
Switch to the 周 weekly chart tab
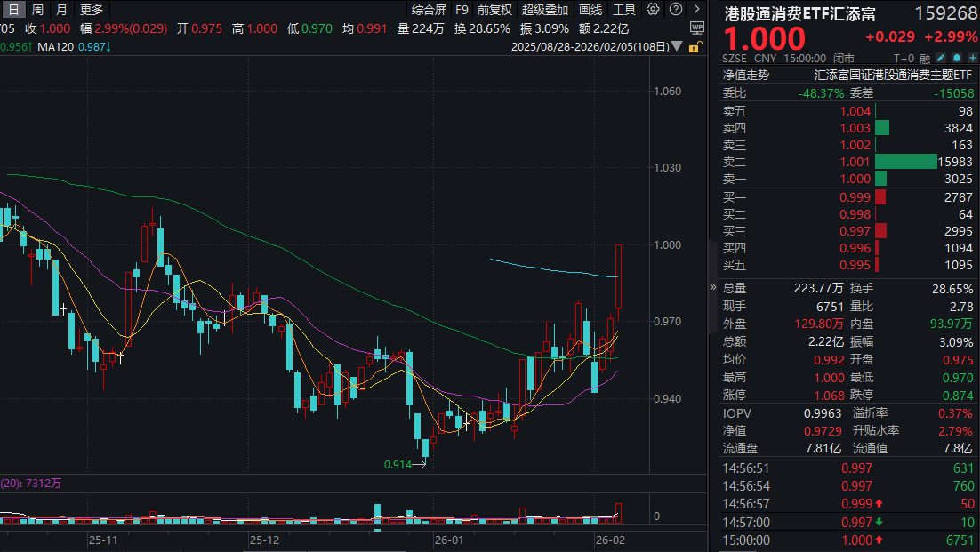pos(36,9)
